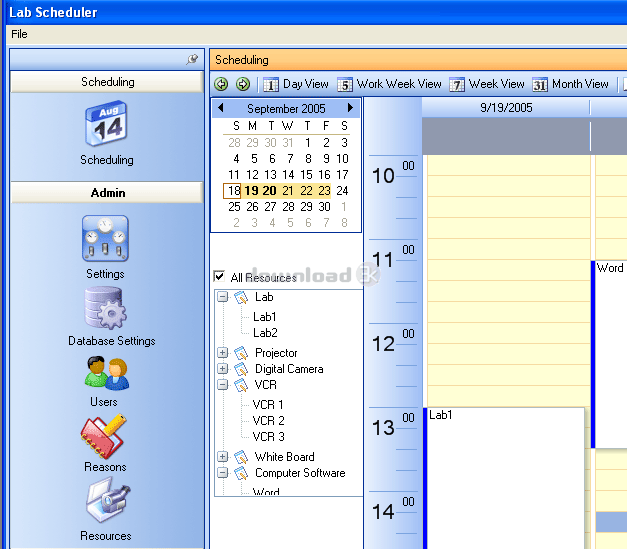Expand the Digital Camera tree node
This screenshot has width=627, height=549.
click(x=223, y=369)
